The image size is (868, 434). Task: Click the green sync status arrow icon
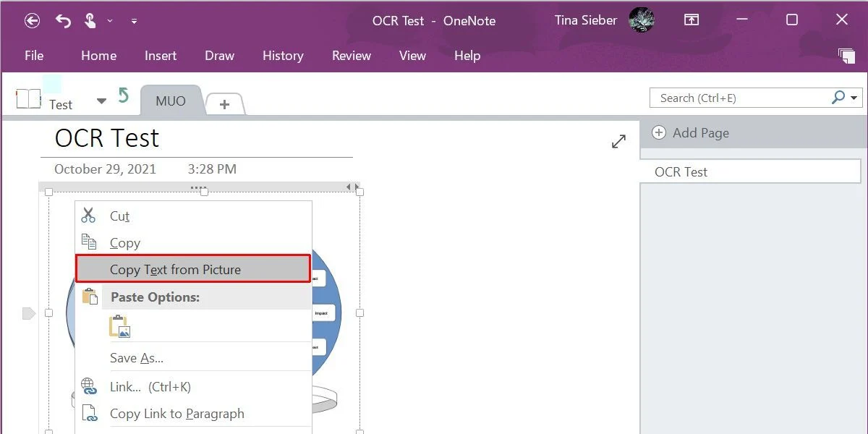[x=123, y=95]
